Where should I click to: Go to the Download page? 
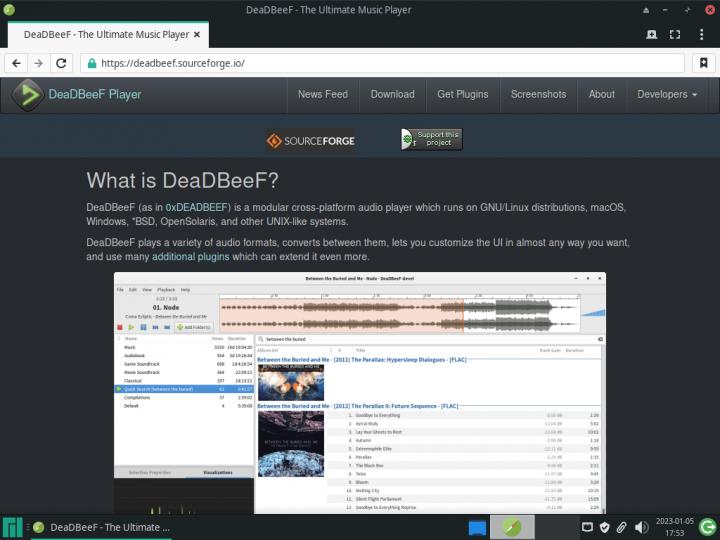(x=392, y=94)
